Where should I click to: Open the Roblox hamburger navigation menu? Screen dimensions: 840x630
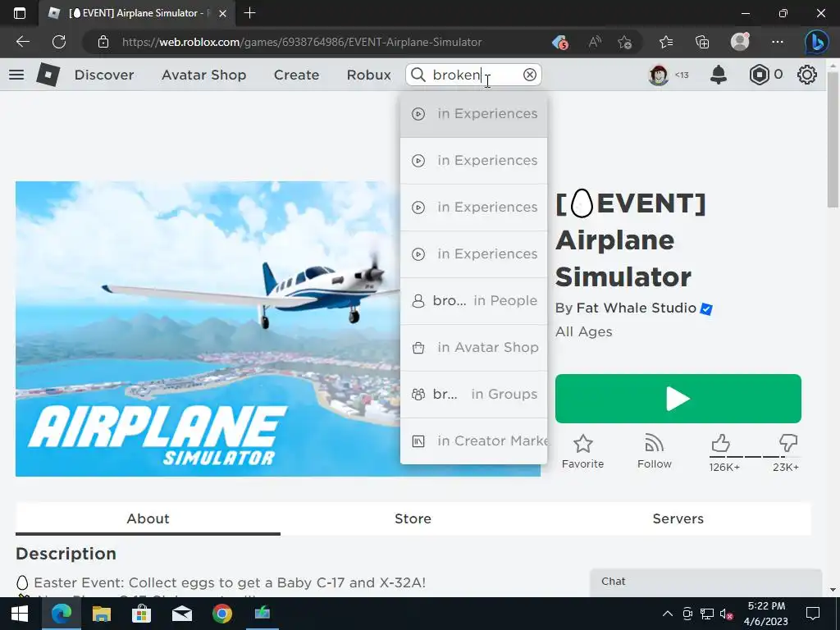pyautogui.click(x=16, y=75)
